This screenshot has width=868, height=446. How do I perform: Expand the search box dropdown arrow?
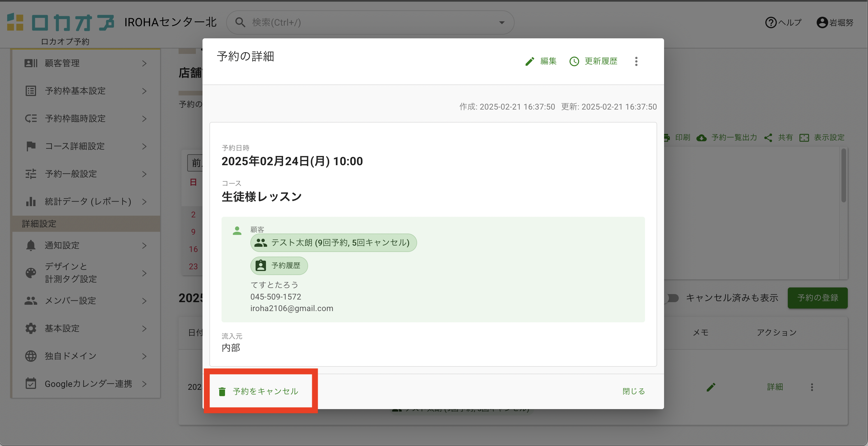[502, 22]
